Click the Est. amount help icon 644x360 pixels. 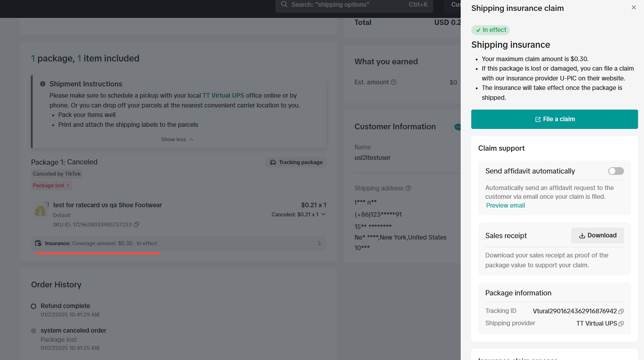pyautogui.click(x=394, y=82)
